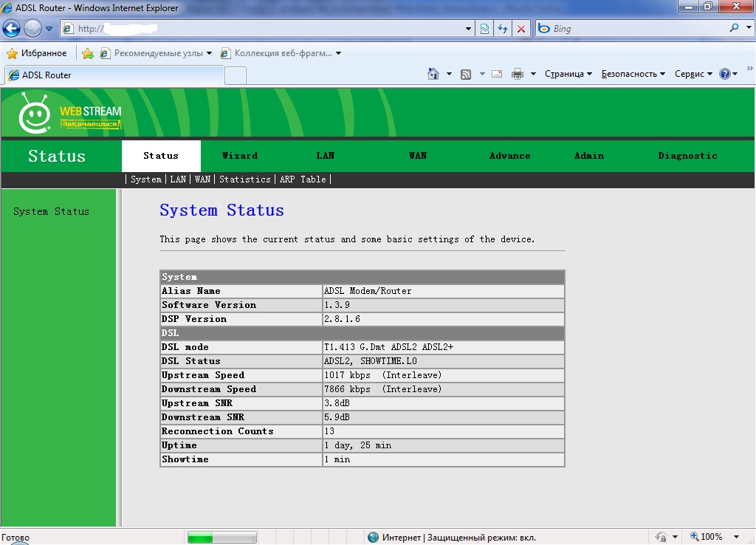Viewport: 756px width, 545px height.
Task: Open the Избранное favorites star button
Action: click(37, 53)
